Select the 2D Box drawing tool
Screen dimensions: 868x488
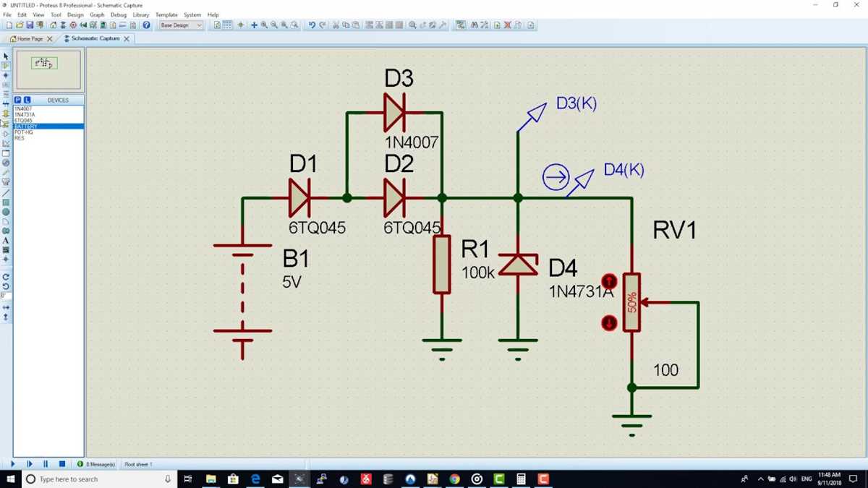pos(6,202)
